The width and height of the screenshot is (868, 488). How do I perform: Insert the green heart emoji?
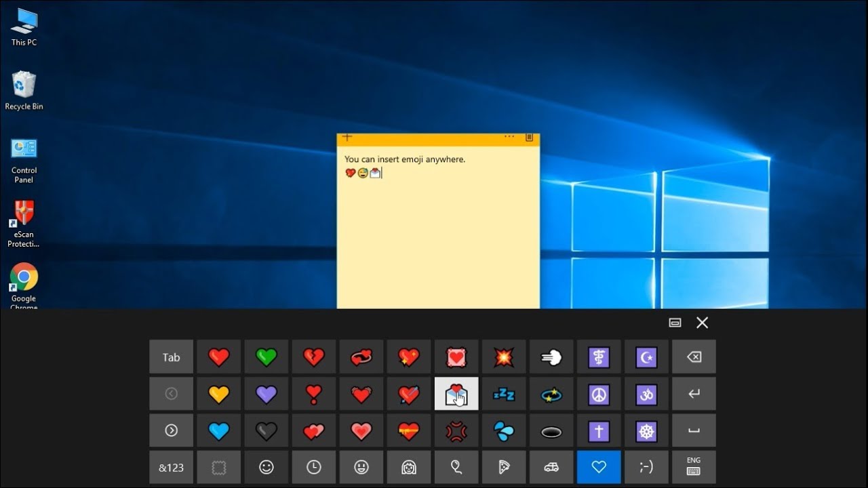coord(266,357)
